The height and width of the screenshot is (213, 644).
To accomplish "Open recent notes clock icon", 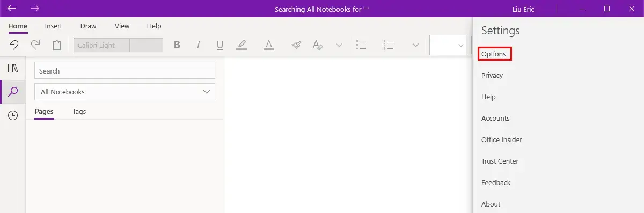I will tap(13, 115).
